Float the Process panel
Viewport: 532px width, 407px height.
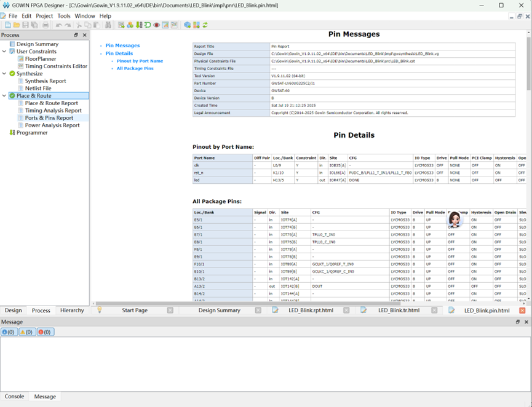76,35
